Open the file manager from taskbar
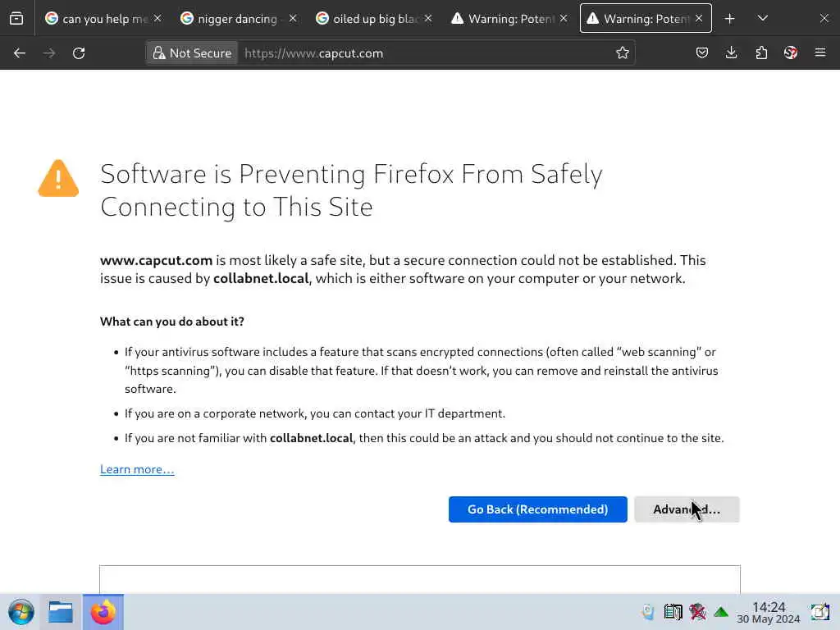This screenshot has width=840, height=630. click(61, 612)
